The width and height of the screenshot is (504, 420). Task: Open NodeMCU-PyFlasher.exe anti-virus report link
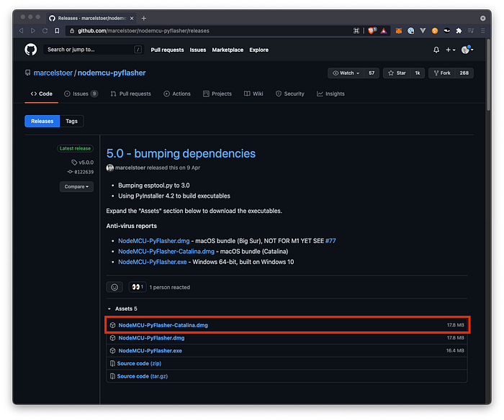point(153,262)
